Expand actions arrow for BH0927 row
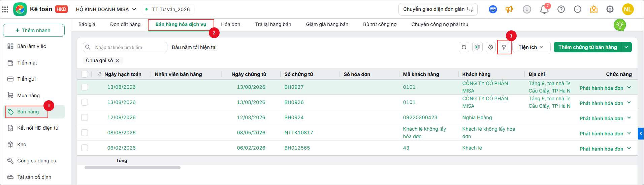Image resolution: width=644 pixels, height=185 pixels. click(629, 88)
